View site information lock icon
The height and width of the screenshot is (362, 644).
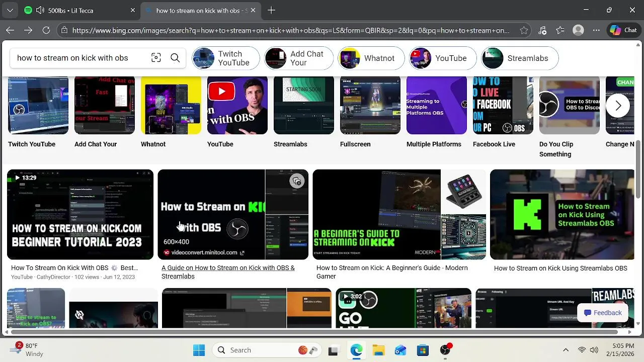63,30
